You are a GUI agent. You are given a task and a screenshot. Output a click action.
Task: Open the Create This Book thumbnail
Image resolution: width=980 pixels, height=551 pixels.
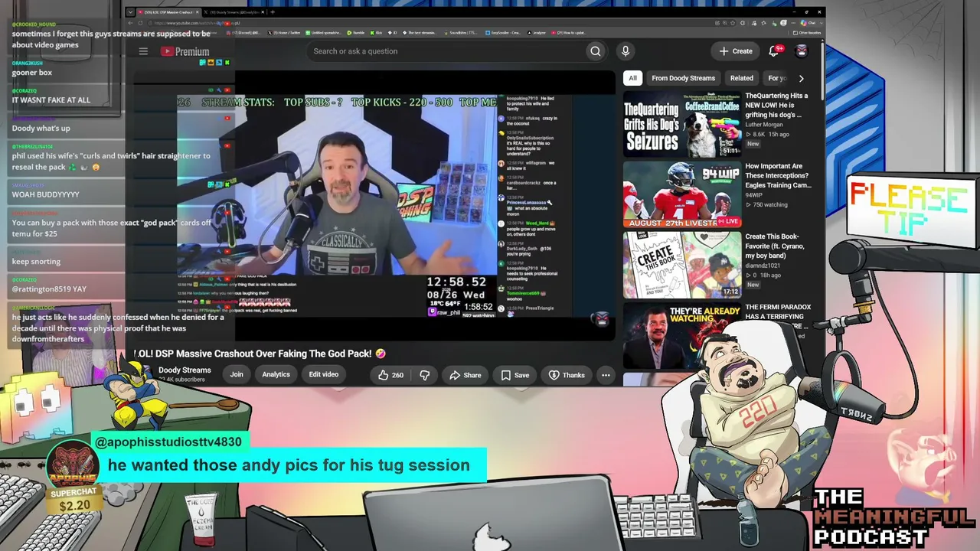click(681, 265)
